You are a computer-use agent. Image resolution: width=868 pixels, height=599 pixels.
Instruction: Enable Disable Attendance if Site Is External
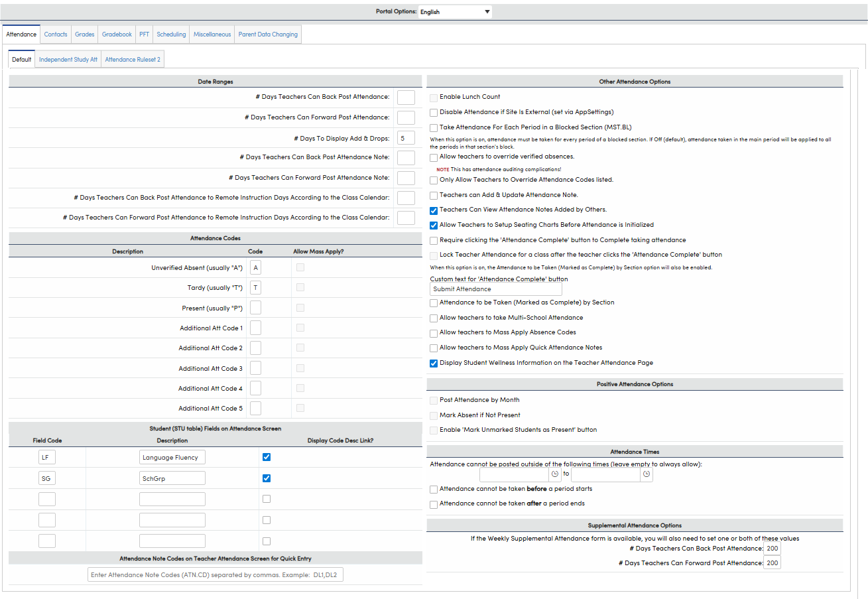tap(434, 113)
